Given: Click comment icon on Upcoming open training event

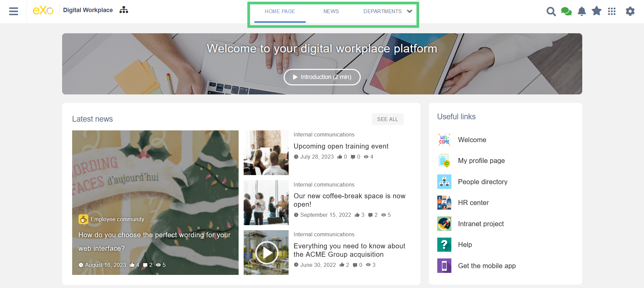Looking at the screenshot, I should (353, 157).
